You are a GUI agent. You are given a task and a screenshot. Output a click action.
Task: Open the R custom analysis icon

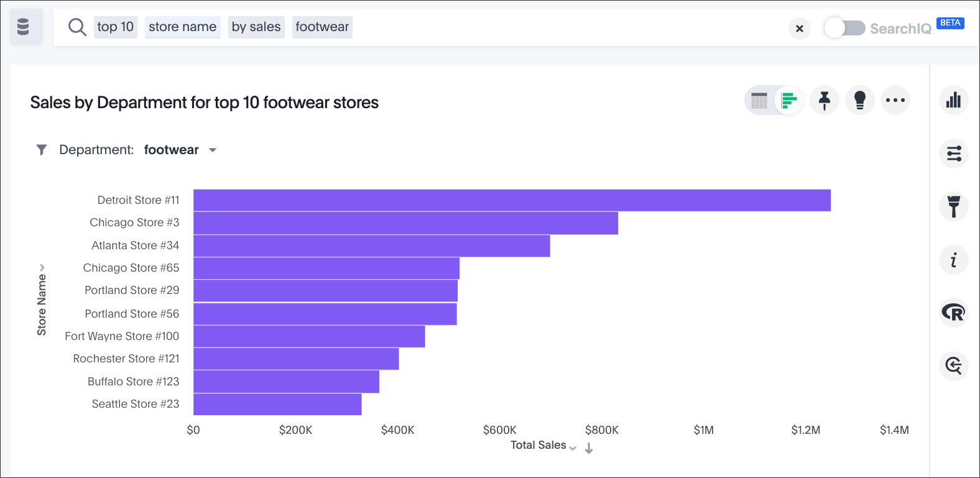tap(953, 312)
